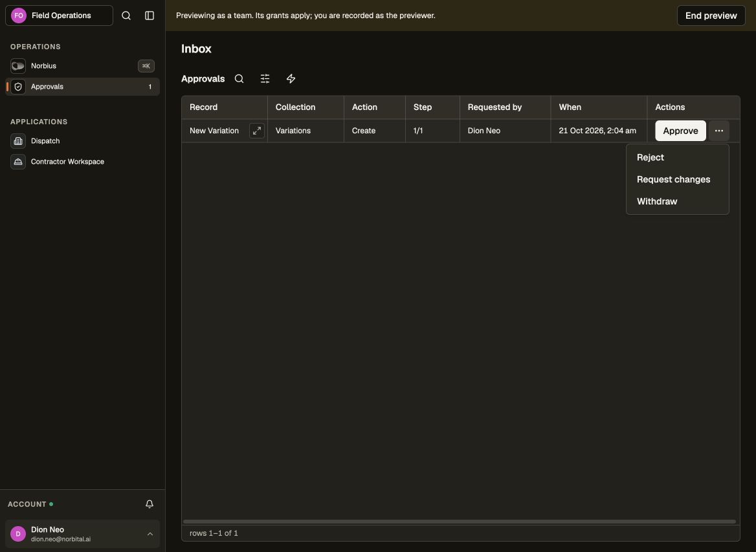Viewport: 756px width, 552px height.
Task: Click the Action column header
Action: pyautogui.click(x=375, y=107)
